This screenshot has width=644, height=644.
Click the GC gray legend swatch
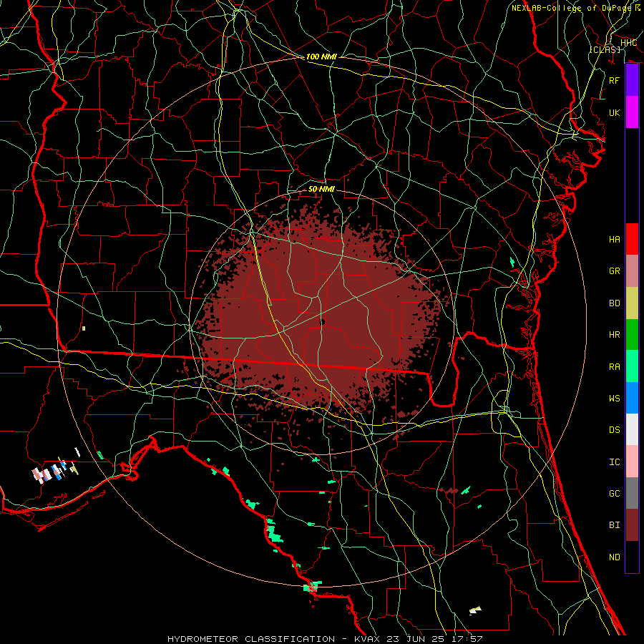point(632,493)
